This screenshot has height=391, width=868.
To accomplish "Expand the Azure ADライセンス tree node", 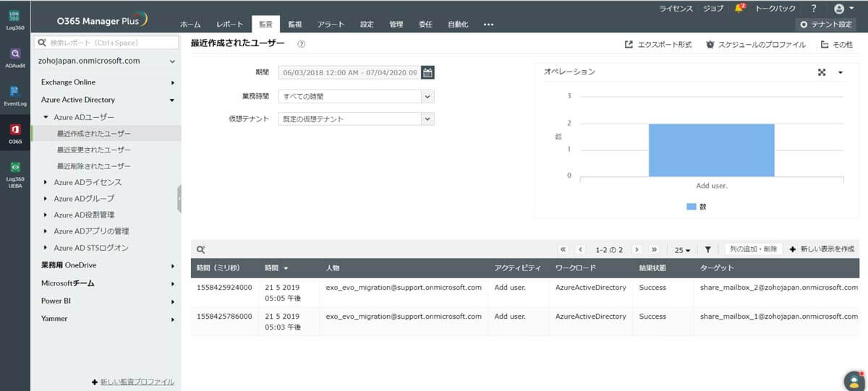I will (x=46, y=182).
